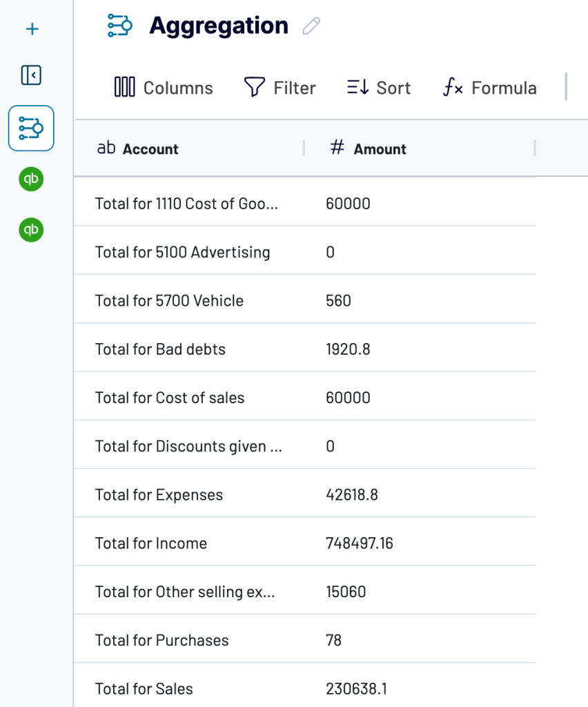Screen dimensions: 588x707
Task: Click the Aggregation title text
Action: pos(218,26)
